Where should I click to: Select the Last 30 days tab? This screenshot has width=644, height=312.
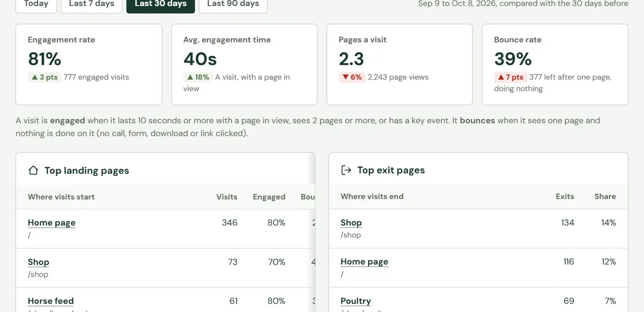pyautogui.click(x=161, y=4)
